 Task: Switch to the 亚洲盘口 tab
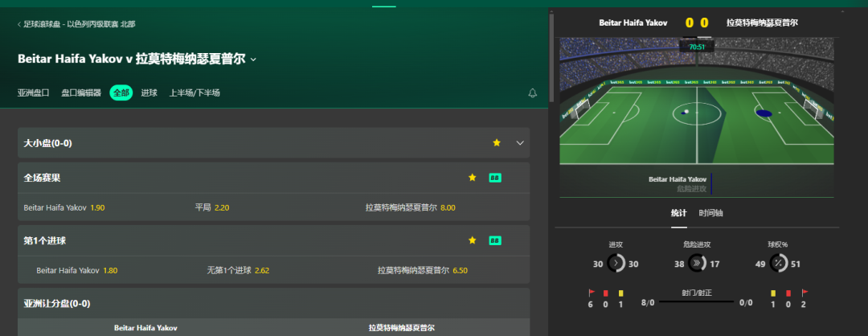click(33, 93)
